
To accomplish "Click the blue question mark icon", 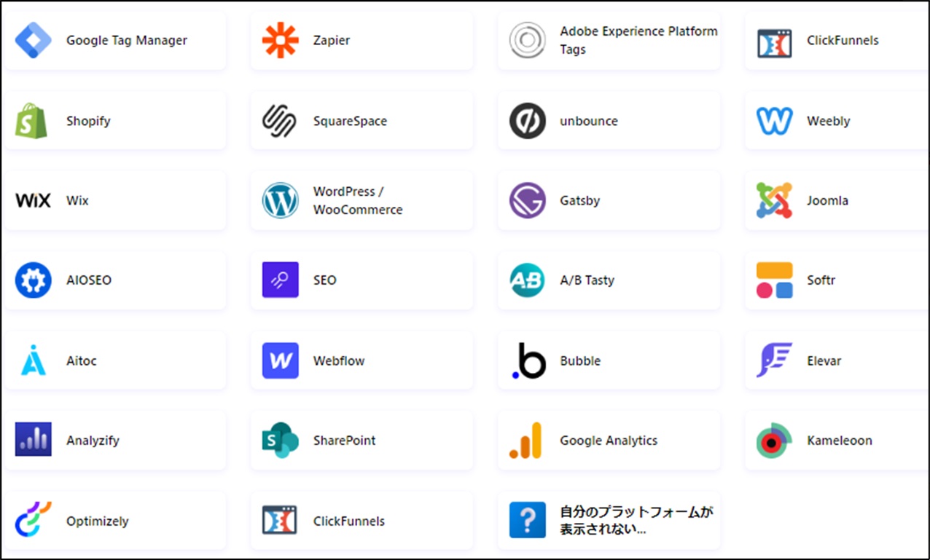I will pos(527,521).
